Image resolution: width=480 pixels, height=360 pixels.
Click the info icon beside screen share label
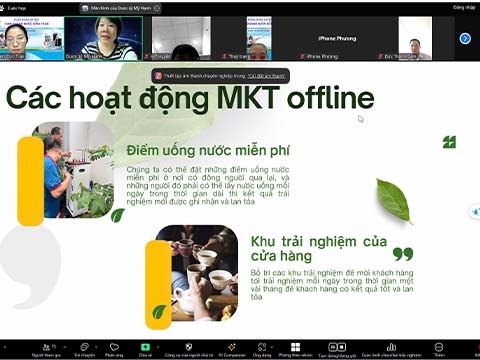[x=157, y=8]
